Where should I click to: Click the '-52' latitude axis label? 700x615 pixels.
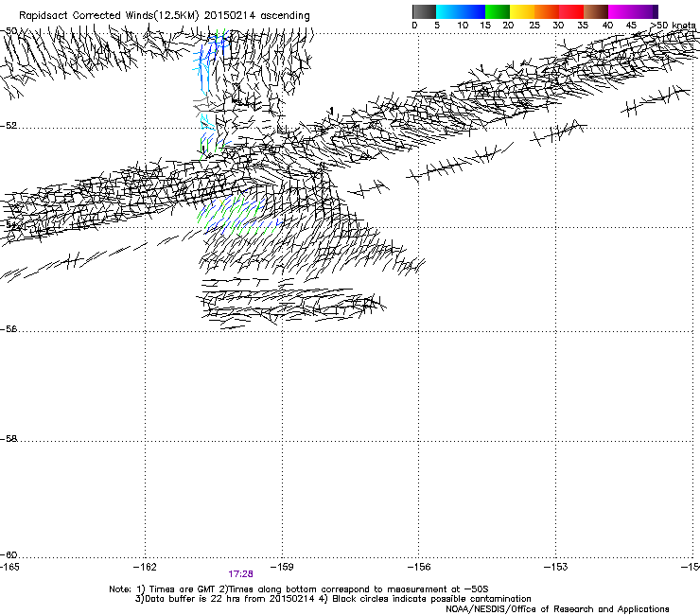pos(9,126)
